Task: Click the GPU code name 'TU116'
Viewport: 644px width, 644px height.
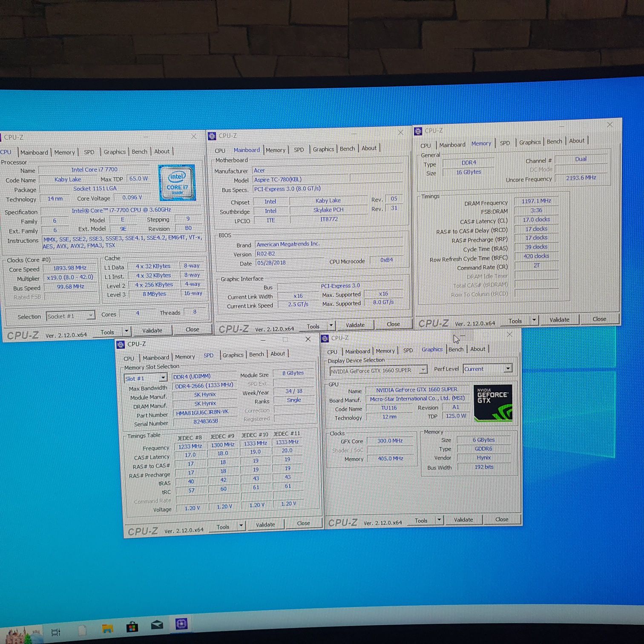Action: (389, 408)
